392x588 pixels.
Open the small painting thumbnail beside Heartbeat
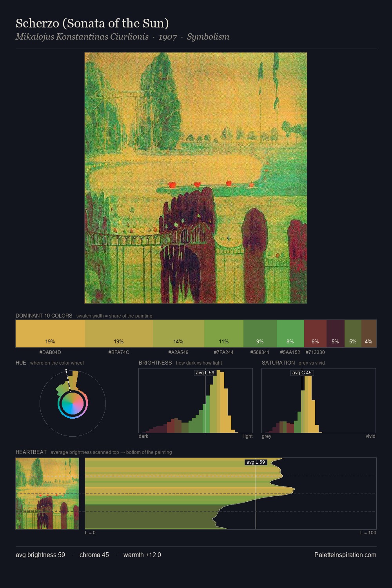[x=47, y=494]
